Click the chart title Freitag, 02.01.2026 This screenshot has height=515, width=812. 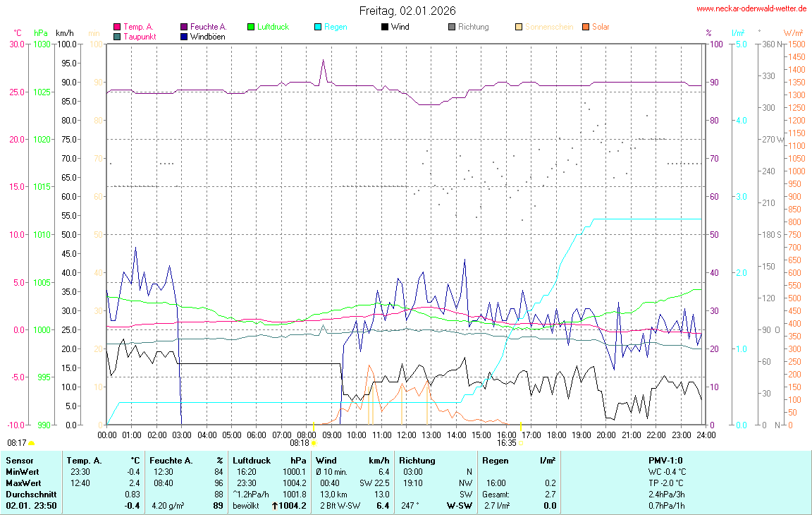pyautogui.click(x=407, y=11)
